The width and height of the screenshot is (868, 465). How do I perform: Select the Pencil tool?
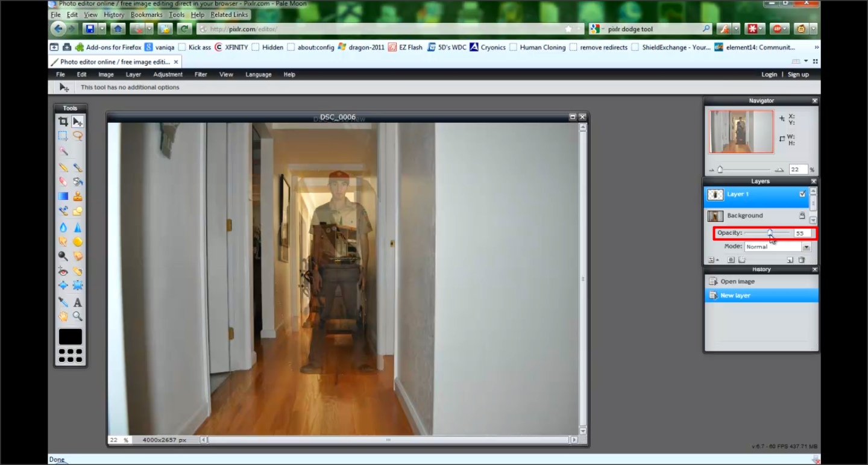(63, 167)
